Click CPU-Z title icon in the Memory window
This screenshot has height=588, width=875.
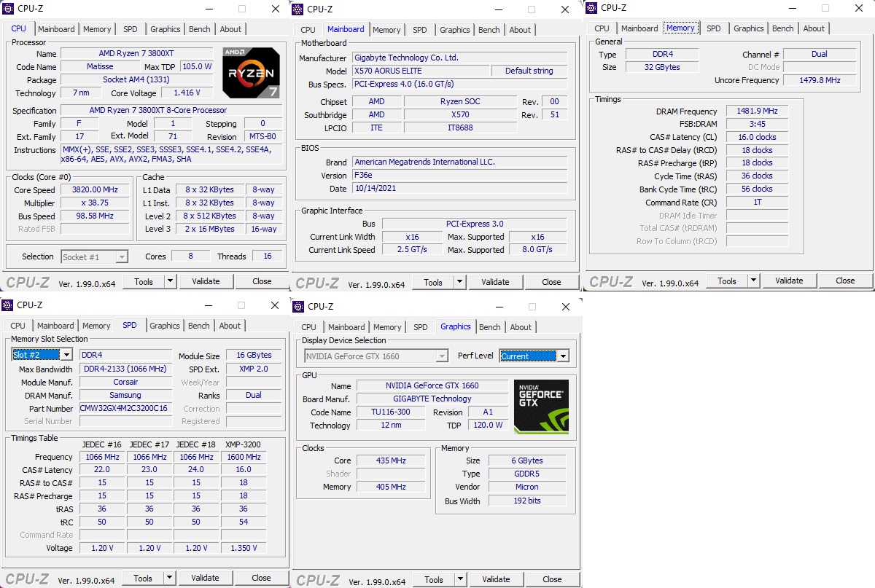click(592, 8)
